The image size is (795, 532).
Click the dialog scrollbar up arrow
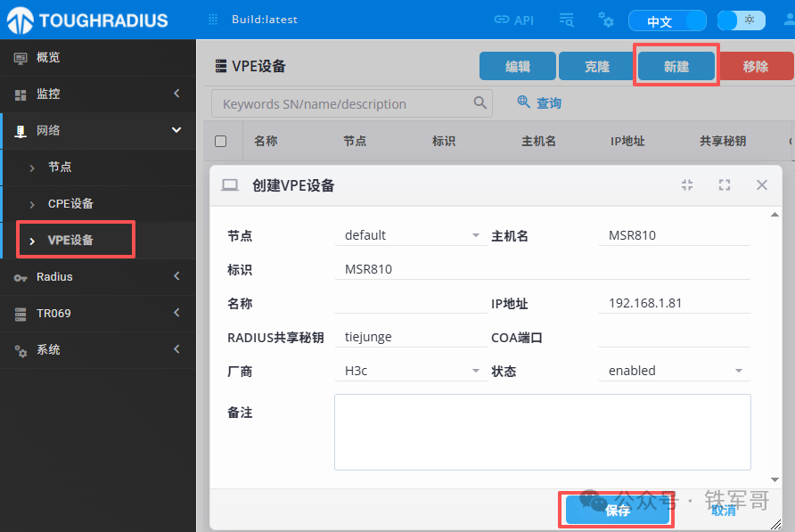point(774,214)
